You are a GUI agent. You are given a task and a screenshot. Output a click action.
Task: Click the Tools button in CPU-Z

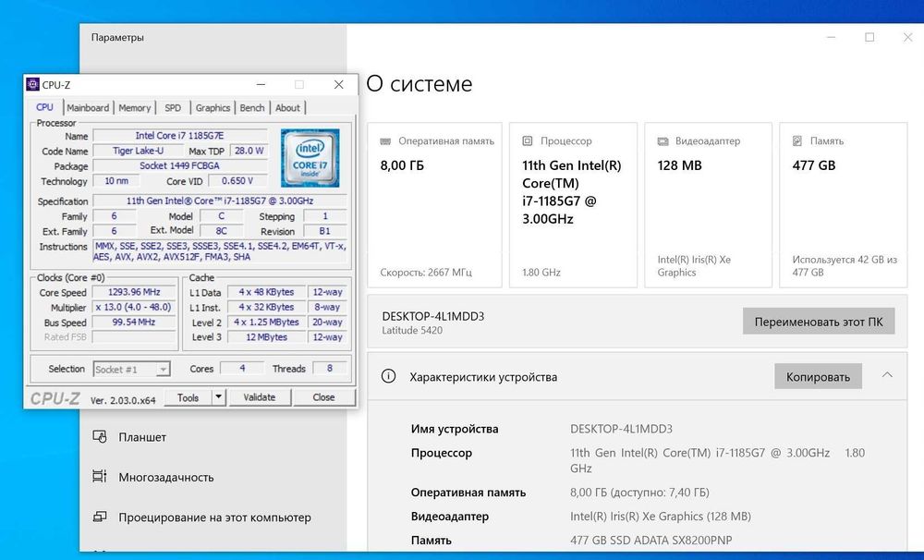[188, 397]
